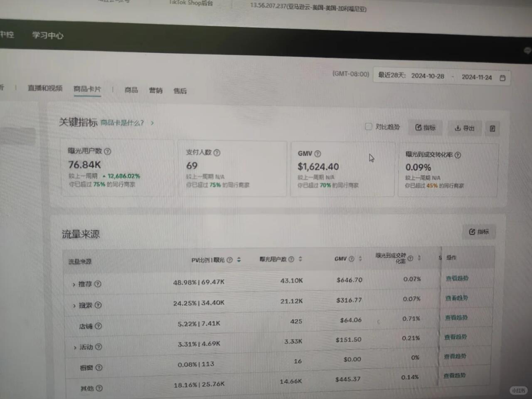Viewport: 532px width, 399px height.
Task: Enable the 对比趋势 checkbox
Action: click(369, 126)
